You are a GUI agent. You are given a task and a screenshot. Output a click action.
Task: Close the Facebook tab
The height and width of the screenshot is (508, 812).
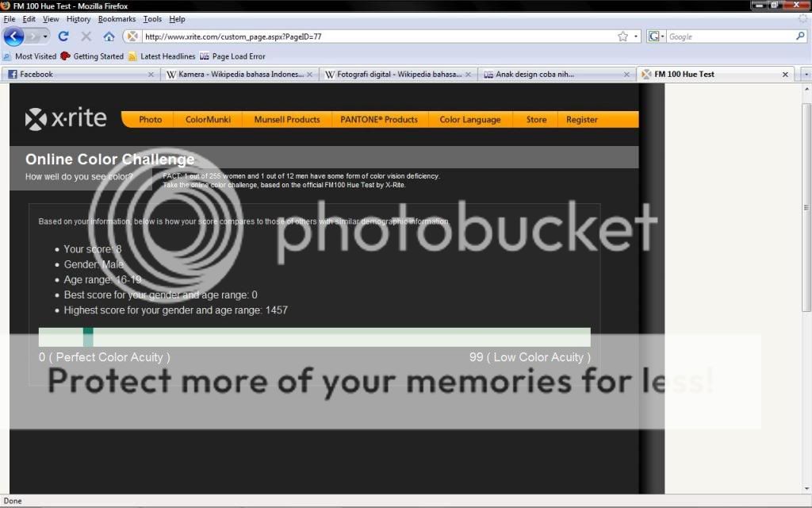(x=151, y=75)
